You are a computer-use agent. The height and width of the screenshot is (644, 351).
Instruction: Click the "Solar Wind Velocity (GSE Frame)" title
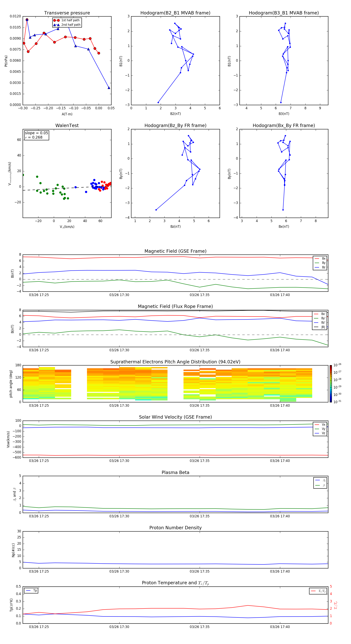point(175,417)
